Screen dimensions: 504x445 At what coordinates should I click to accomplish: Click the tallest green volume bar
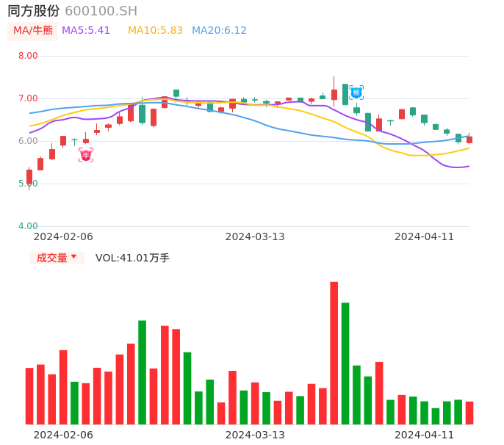tap(345, 363)
